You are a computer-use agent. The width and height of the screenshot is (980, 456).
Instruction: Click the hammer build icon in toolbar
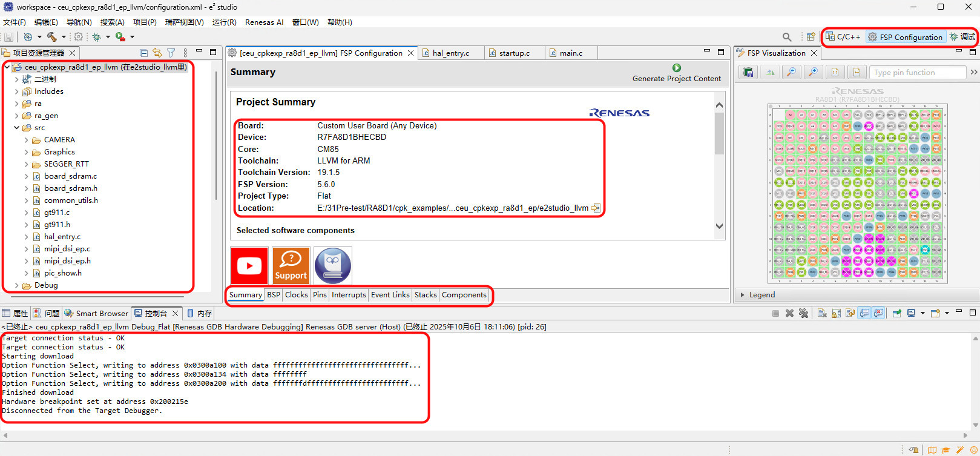coord(51,37)
